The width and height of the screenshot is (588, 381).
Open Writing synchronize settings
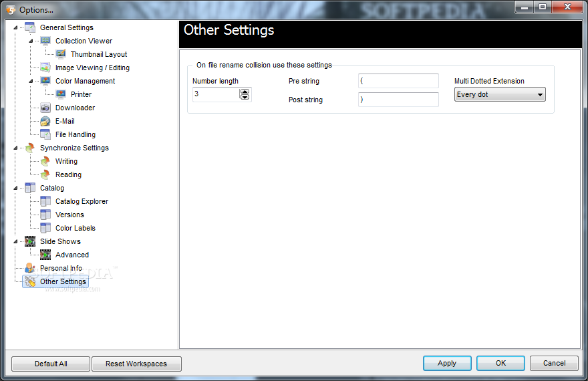click(x=66, y=161)
